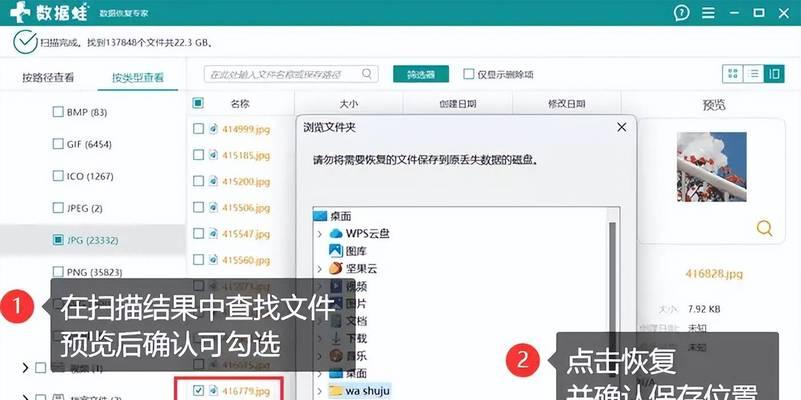Click the top 桌面 desktop icon in dialog
Viewport: 801px width, 400px height.
click(320, 216)
